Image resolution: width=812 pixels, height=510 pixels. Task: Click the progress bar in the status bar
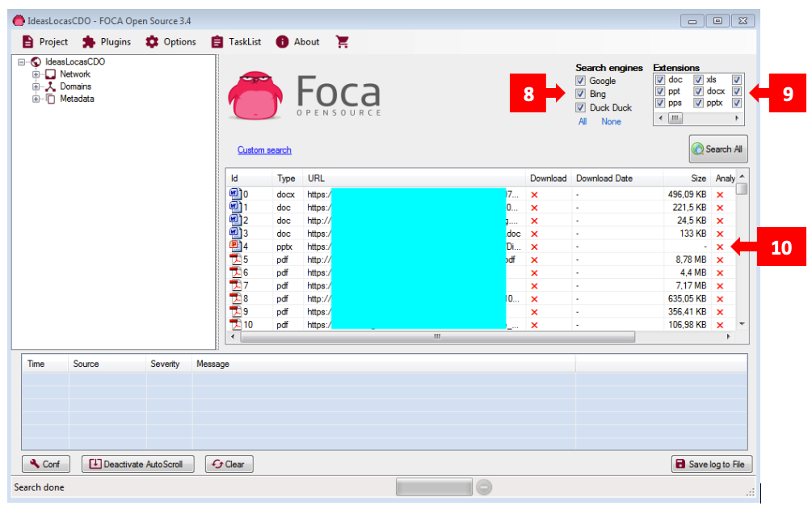coord(434,487)
